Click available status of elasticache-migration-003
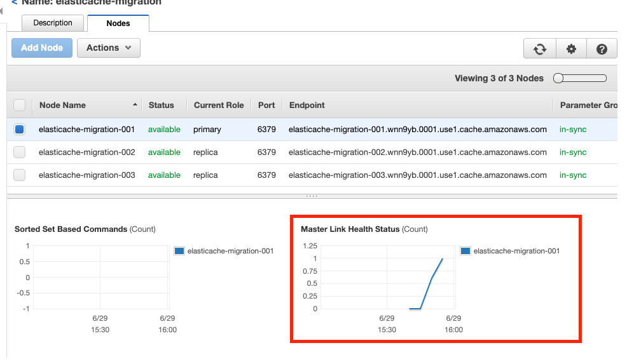Viewport: 627px width, 364px height. point(164,175)
